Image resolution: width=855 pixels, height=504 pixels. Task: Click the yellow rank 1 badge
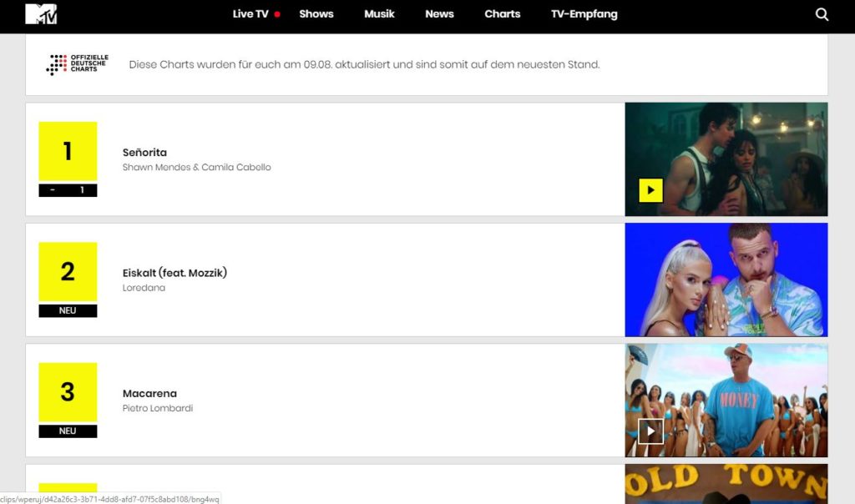pos(68,152)
